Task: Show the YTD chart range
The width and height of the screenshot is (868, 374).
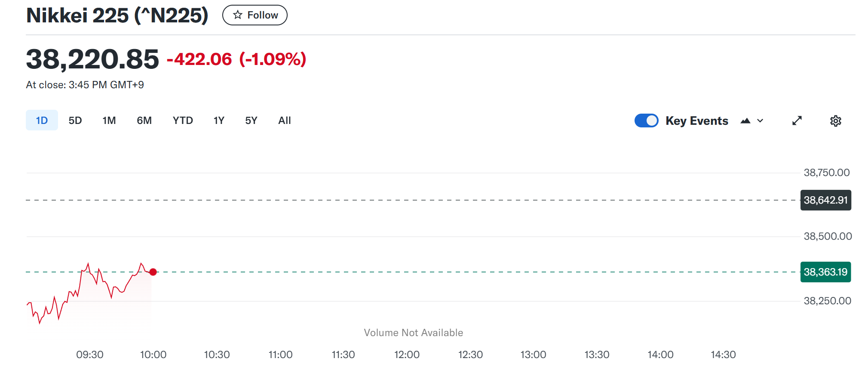Action: click(x=183, y=121)
